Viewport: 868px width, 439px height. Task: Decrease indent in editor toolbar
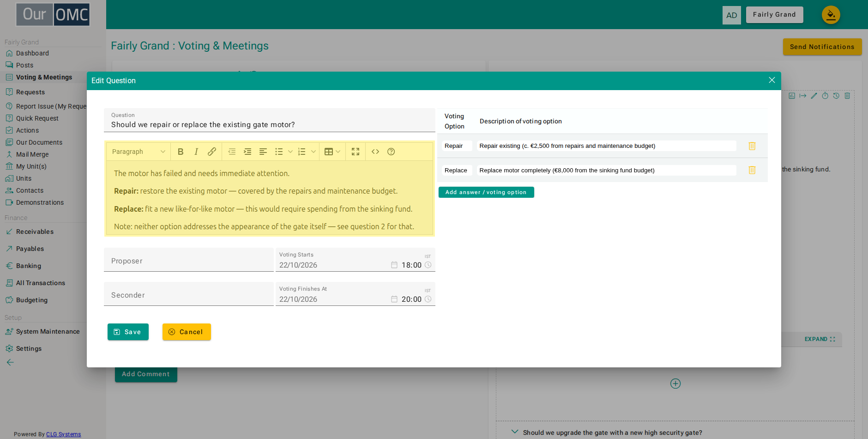tap(232, 152)
